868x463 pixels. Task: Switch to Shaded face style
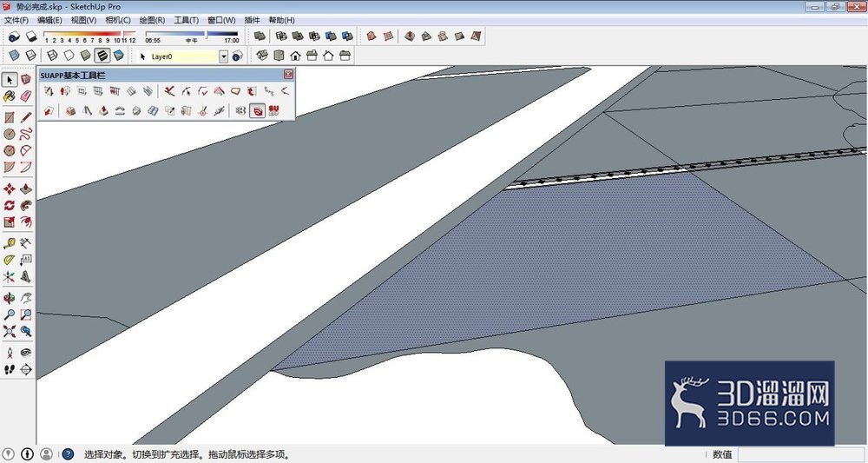(85, 56)
